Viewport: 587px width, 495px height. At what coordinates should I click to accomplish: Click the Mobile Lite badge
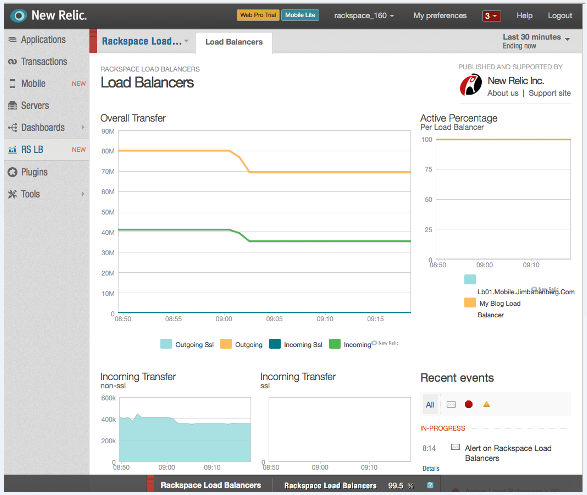coord(300,15)
